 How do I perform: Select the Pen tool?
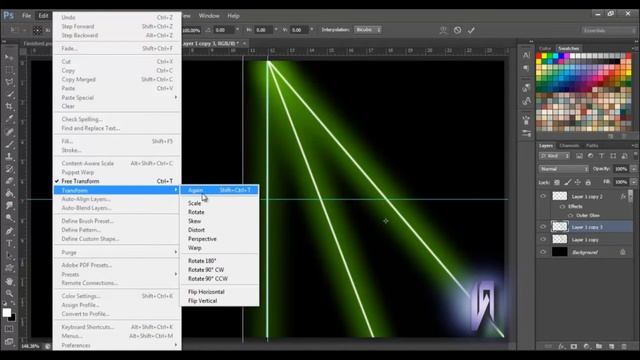9,231
